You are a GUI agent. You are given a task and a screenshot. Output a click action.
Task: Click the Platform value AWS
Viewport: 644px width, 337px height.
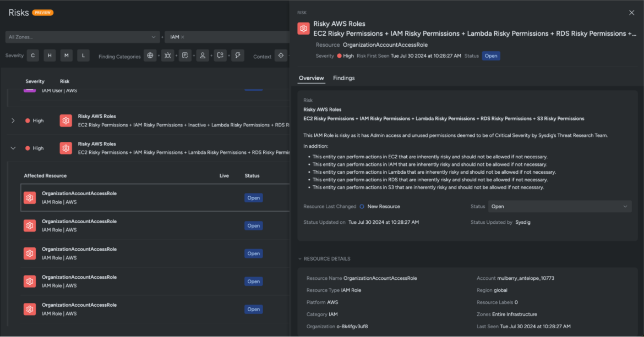[x=332, y=302]
